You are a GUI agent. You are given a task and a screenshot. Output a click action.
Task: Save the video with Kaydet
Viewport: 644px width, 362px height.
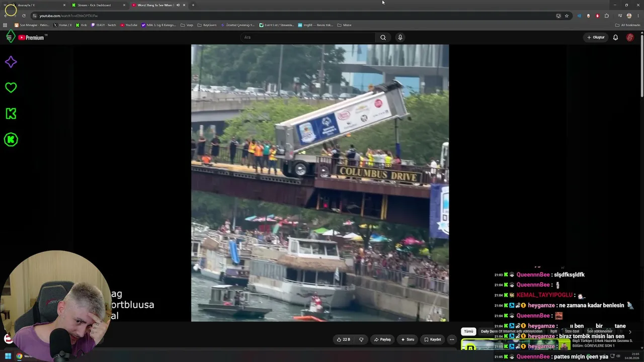click(433, 339)
